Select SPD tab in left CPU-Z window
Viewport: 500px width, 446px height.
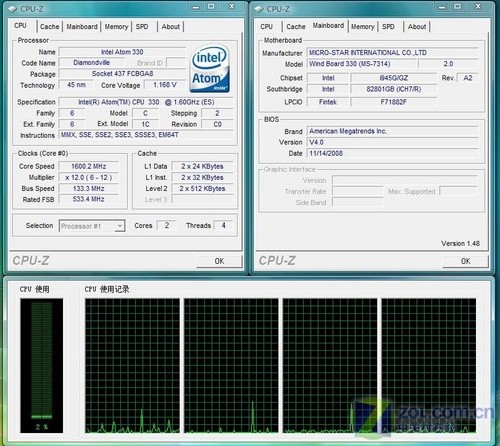point(142,27)
